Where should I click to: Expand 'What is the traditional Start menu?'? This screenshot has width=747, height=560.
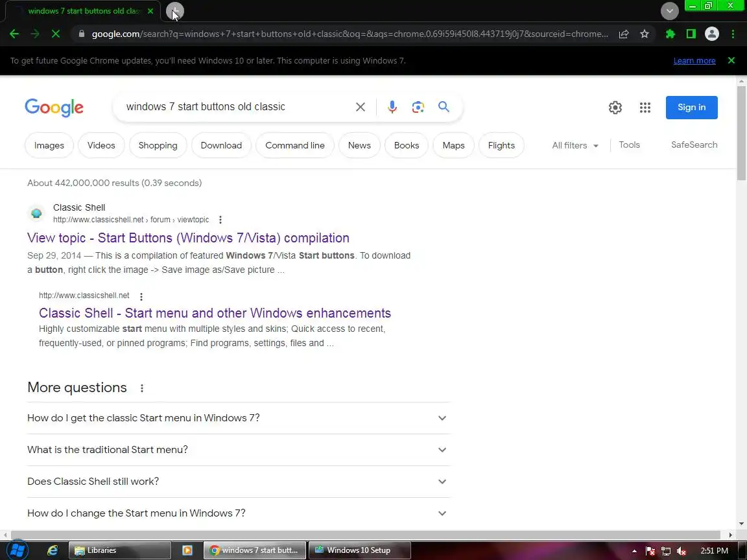click(x=239, y=450)
